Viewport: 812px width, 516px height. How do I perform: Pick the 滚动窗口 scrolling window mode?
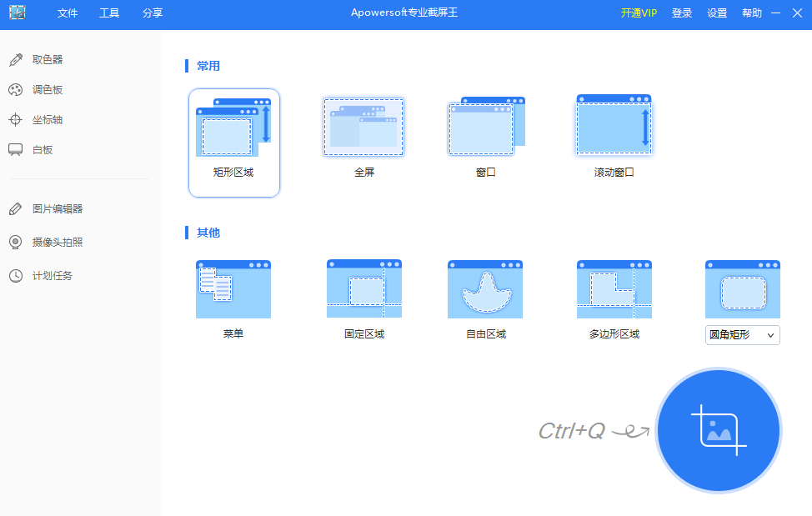tap(614, 127)
